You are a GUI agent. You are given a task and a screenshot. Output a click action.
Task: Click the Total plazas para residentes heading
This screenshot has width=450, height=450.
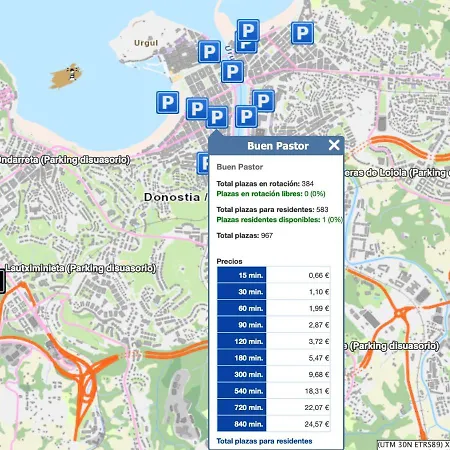tap(264, 441)
